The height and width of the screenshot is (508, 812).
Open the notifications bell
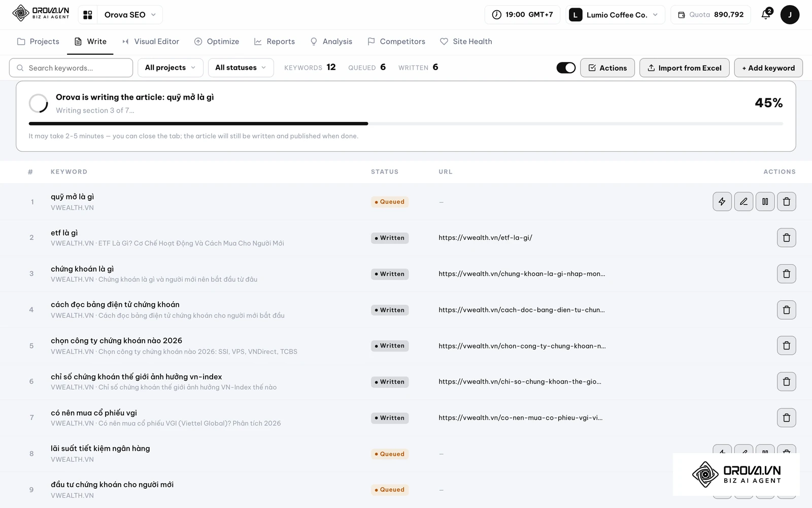[x=766, y=14]
